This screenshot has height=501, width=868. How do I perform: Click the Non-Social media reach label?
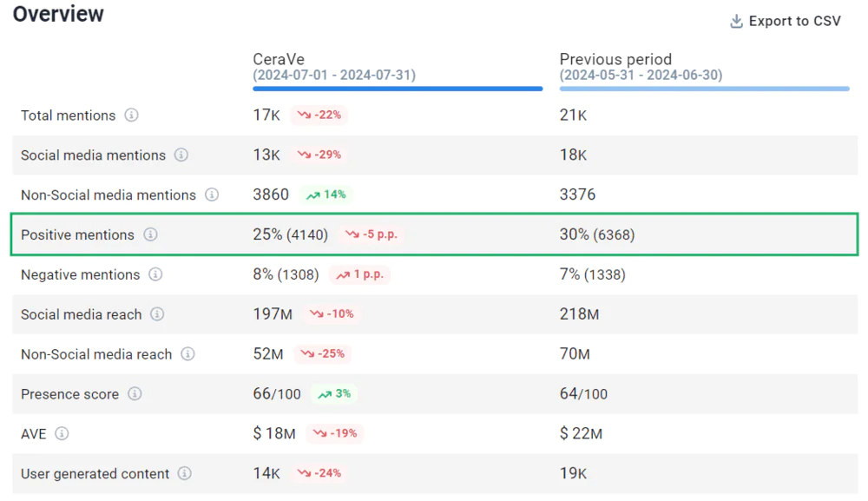[x=96, y=354]
